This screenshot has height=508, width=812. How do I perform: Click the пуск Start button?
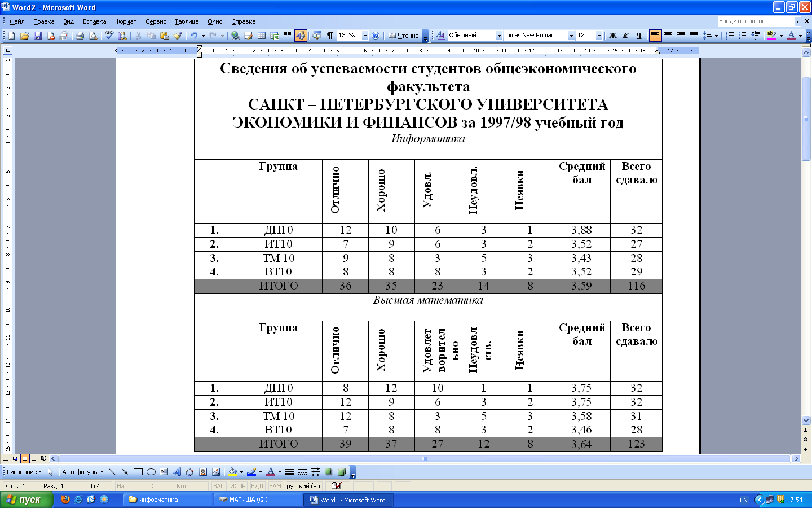tap(27, 500)
